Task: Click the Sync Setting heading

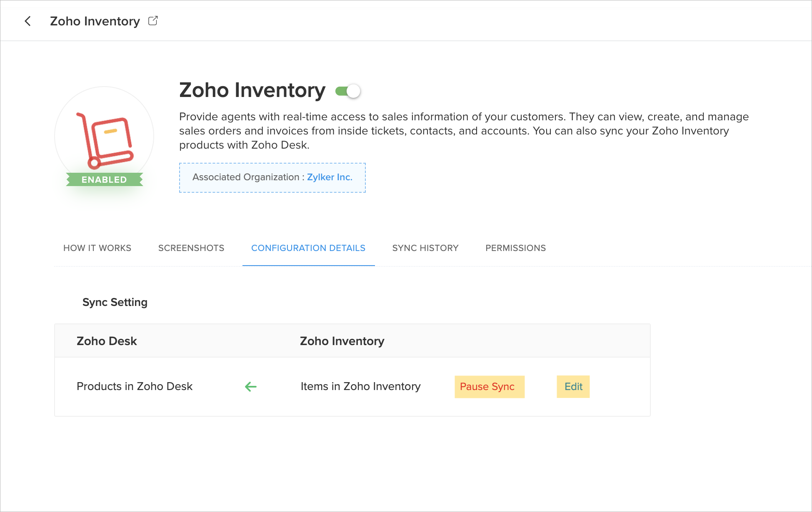Action: click(x=115, y=302)
